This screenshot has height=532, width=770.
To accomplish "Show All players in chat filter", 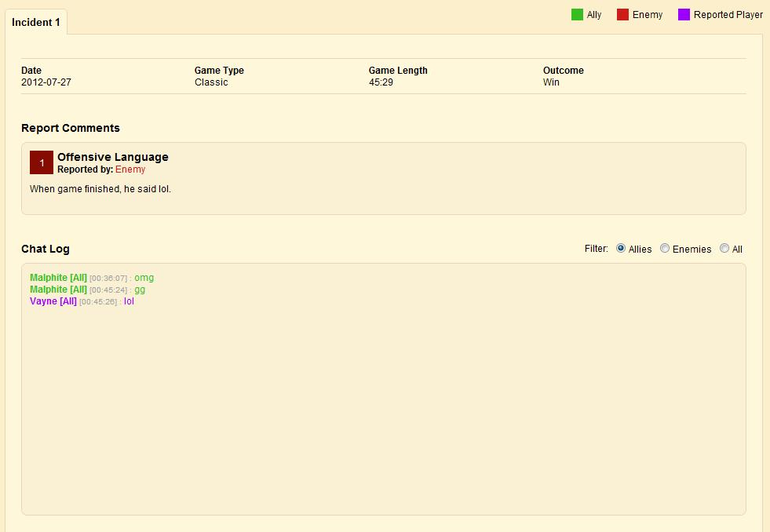I will 724,249.
